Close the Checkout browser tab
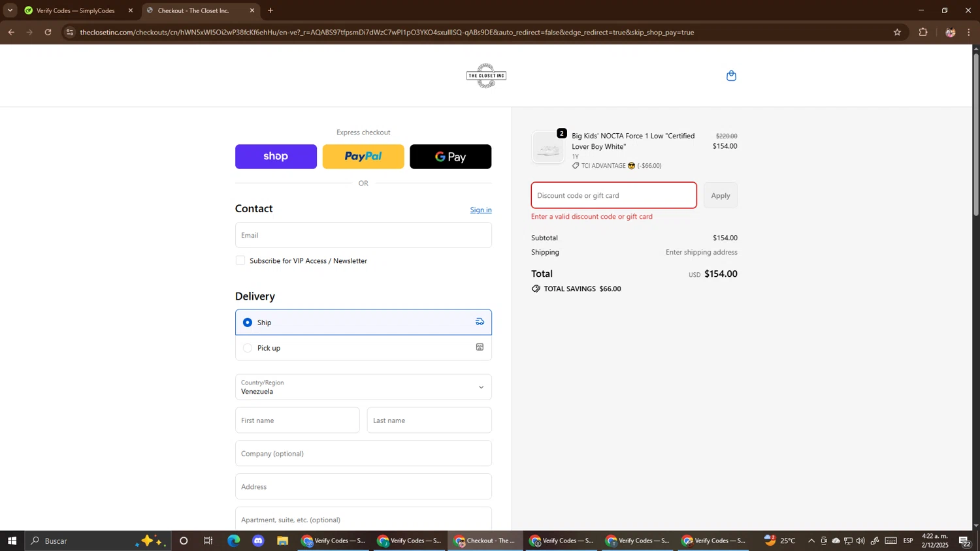 252,10
